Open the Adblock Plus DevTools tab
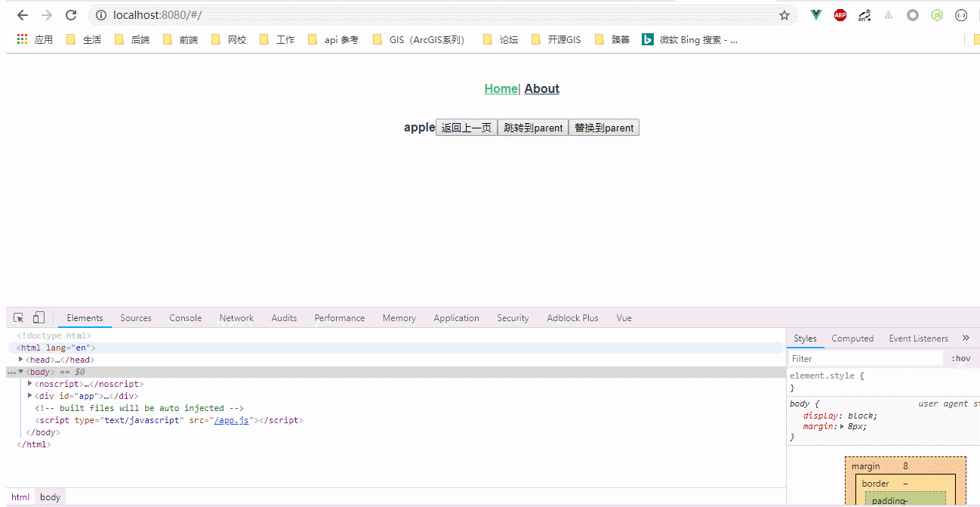Image resolution: width=980 pixels, height=507 pixels. (573, 318)
